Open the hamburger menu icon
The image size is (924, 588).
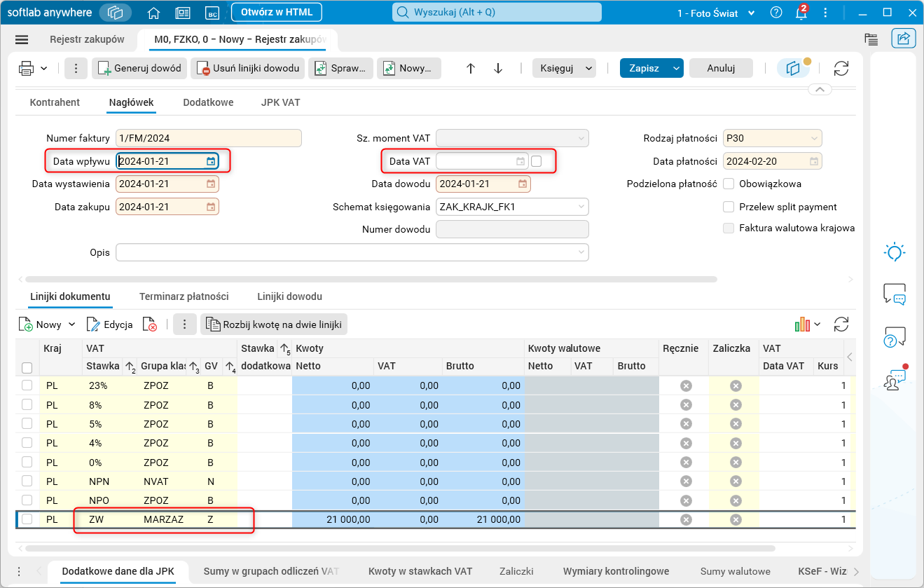click(22, 39)
